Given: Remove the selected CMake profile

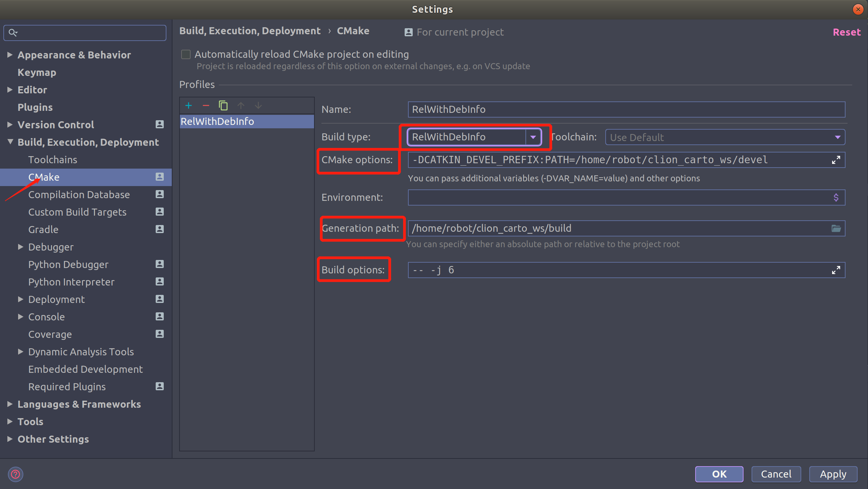Looking at the screenshot, I should 206,105.
